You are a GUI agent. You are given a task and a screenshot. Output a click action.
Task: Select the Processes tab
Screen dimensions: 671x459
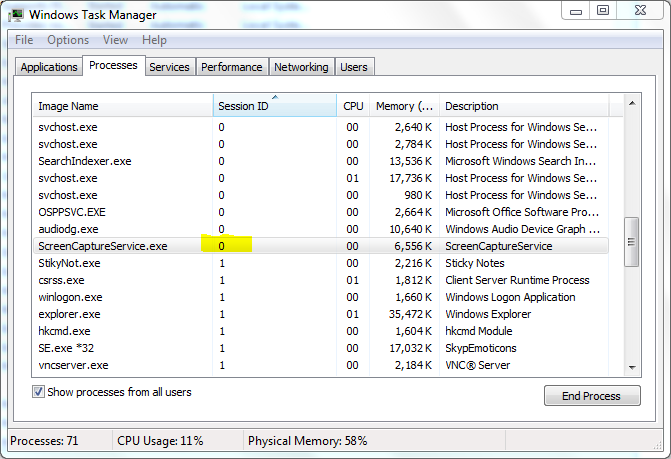113,65
